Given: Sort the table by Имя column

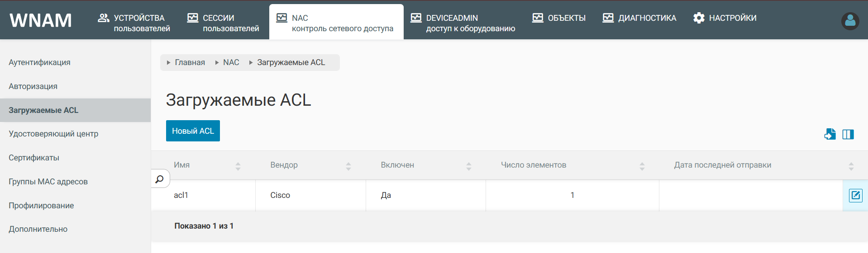Looking at the screenshot, I should click(x=238, y=166).
